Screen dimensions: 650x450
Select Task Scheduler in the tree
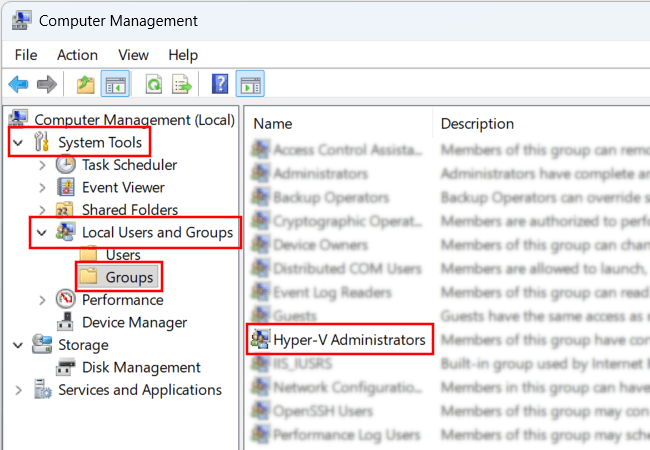129,165
